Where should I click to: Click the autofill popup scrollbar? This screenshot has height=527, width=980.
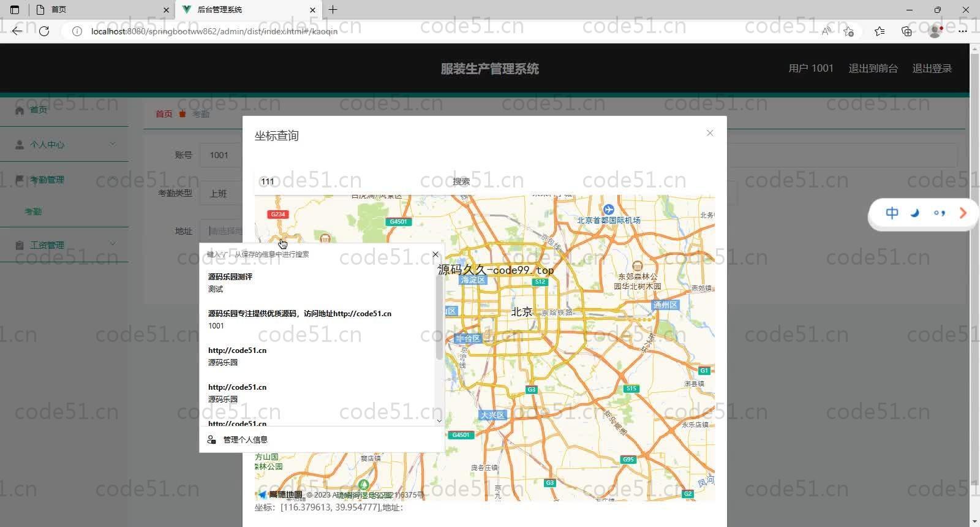(439, 317)
